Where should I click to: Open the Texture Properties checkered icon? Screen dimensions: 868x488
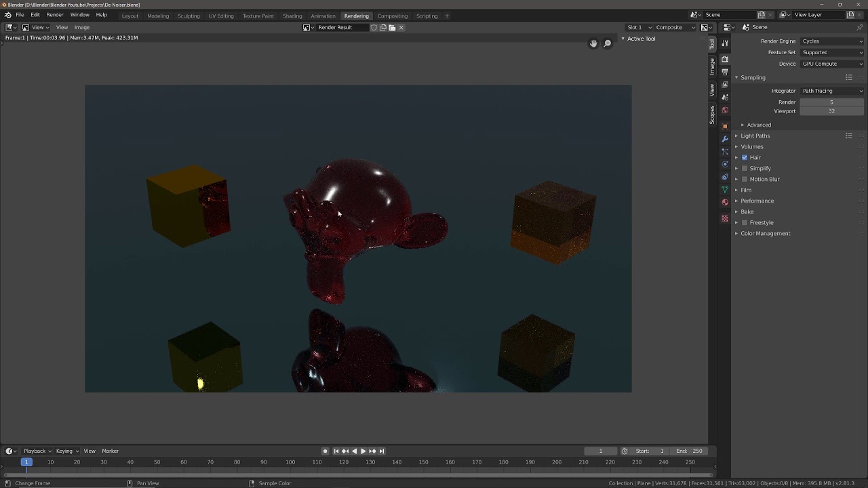724,218
